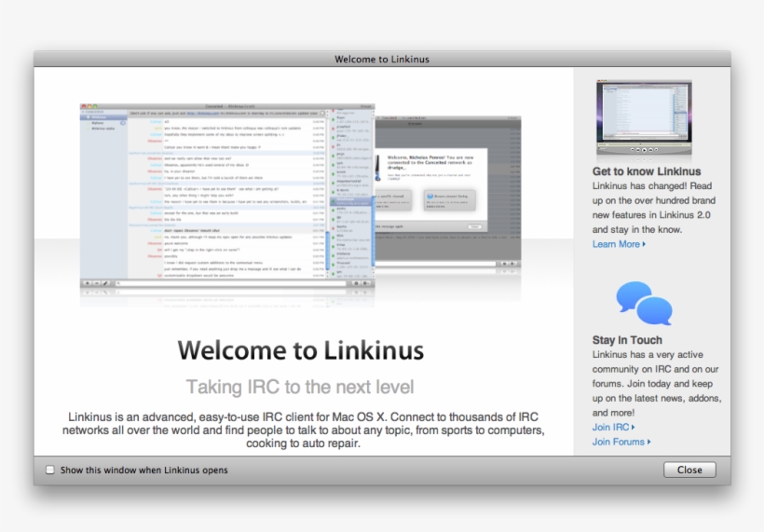Click the Welcome to Linkinus title bar text
Image resolution: width=764 pixels, height=532 pixels.
382,59
